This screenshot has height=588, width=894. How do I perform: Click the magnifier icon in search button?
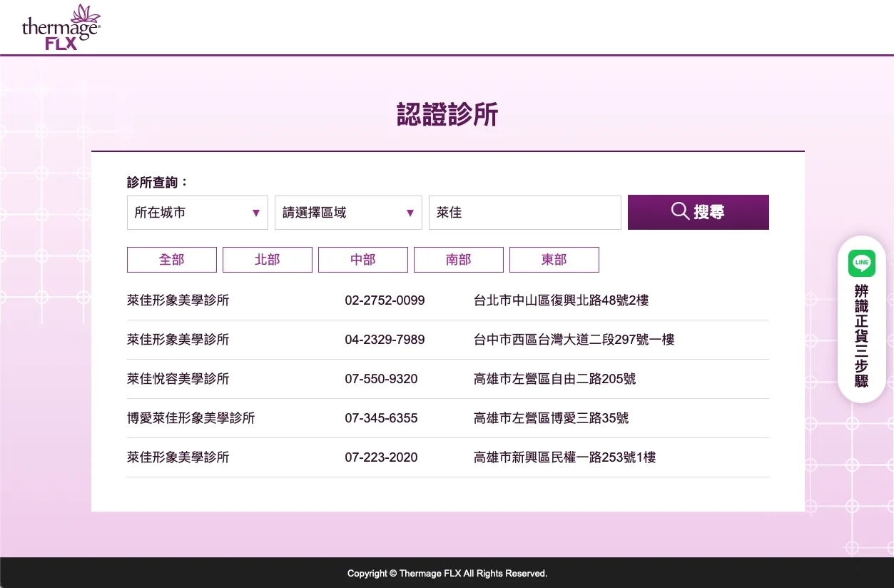tap(680, 211)
